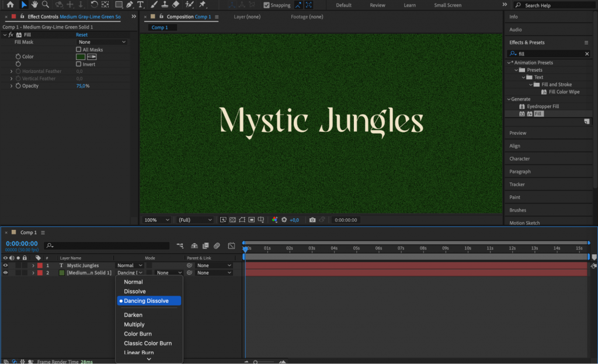This screenshot has height=364, width=598.
Task: Activate the Zoom tool
Action: 45,5
